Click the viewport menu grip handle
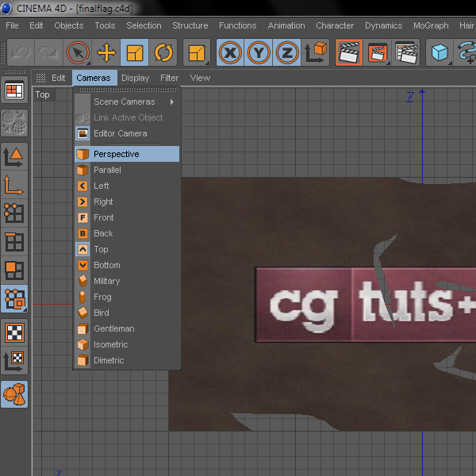Image resolution: width=476 pixels, height=476 pixels. click(40, 78)
